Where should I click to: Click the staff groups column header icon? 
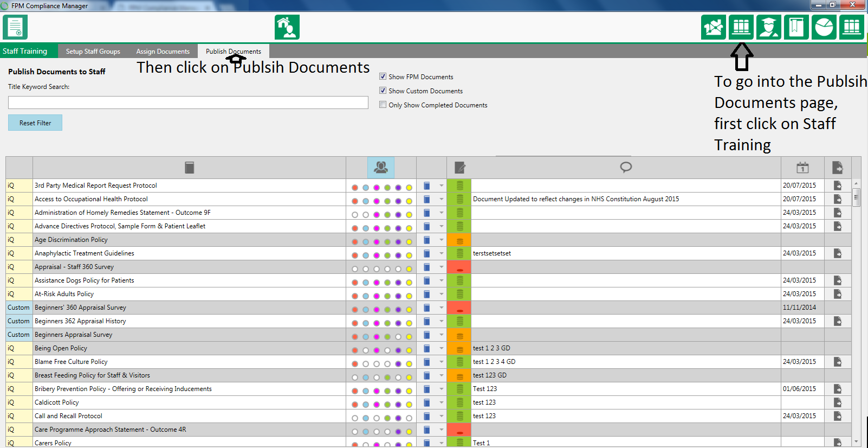381,168
